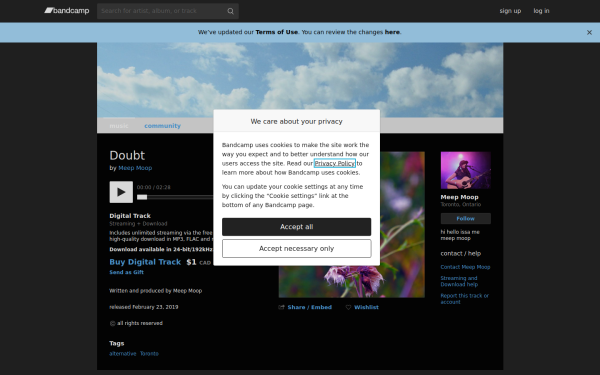Viewport: 600px width, 375px height.
Task: Open Contact Meep Moop link
Action: [465, 267]
